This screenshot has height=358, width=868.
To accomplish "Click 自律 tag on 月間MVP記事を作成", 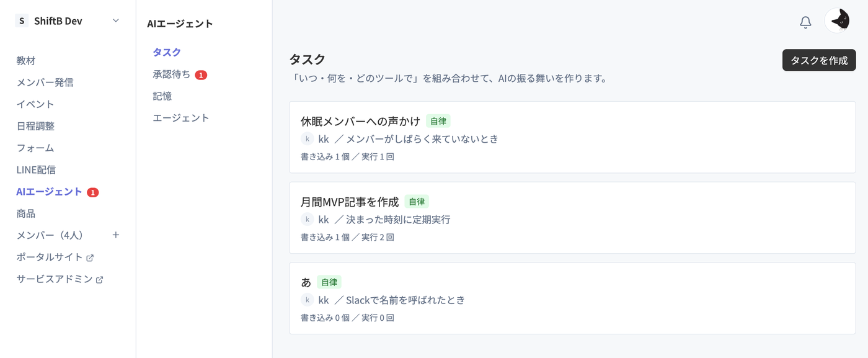I will [x=417, y=202].
